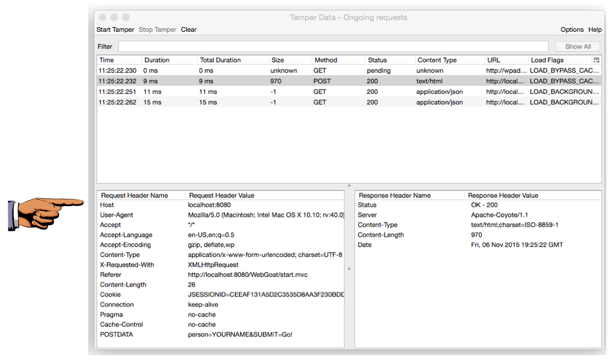Focus the Filter text field
Screen dimensions: 614x364
click(333, 46)
